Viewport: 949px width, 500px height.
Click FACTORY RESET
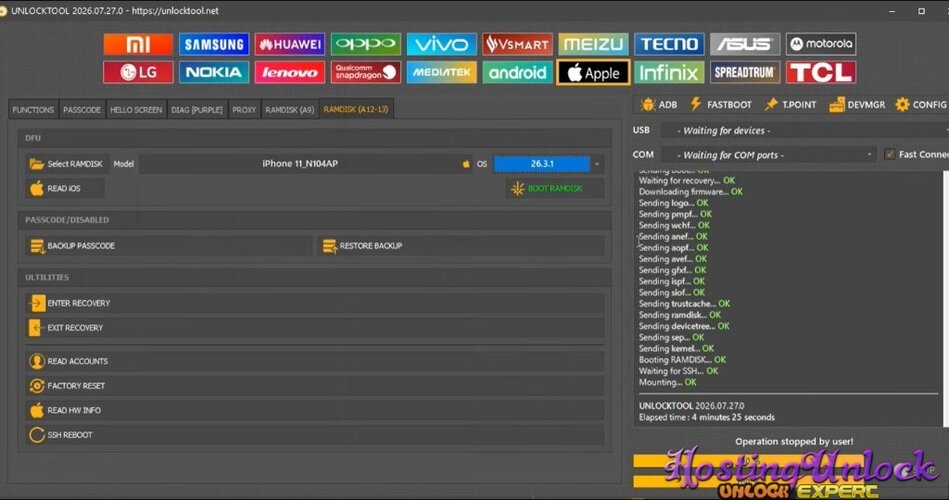315,386
